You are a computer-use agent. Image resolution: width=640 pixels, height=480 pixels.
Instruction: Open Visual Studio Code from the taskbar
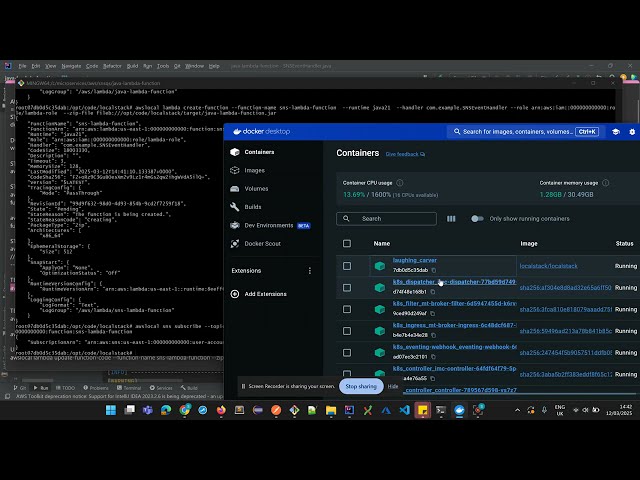[x=404, y=410]
